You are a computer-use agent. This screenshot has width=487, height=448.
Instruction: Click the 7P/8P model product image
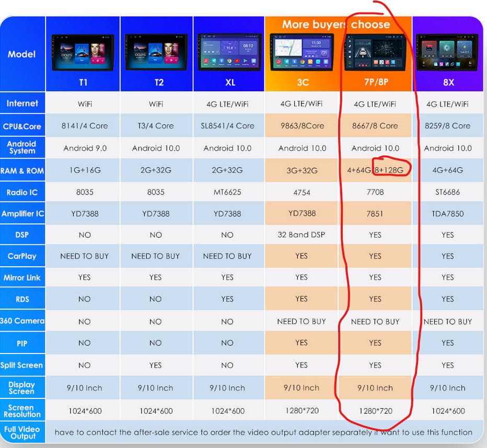point(375,52)
